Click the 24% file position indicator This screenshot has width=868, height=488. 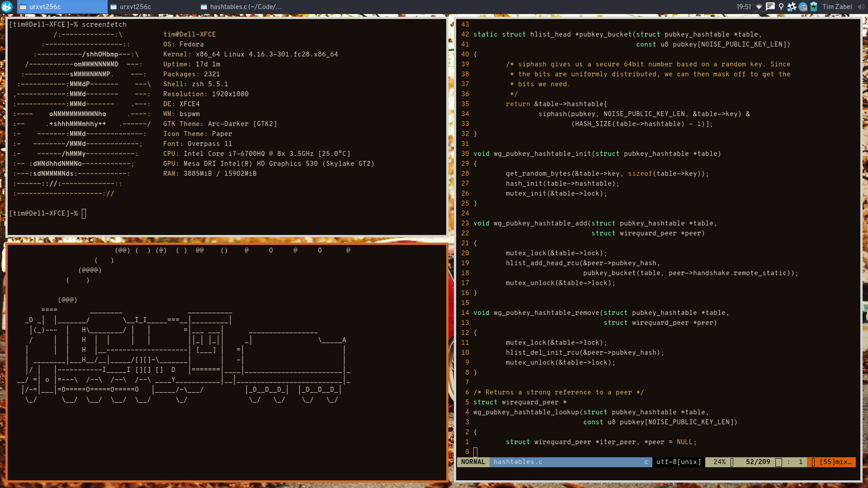point(719,462)
